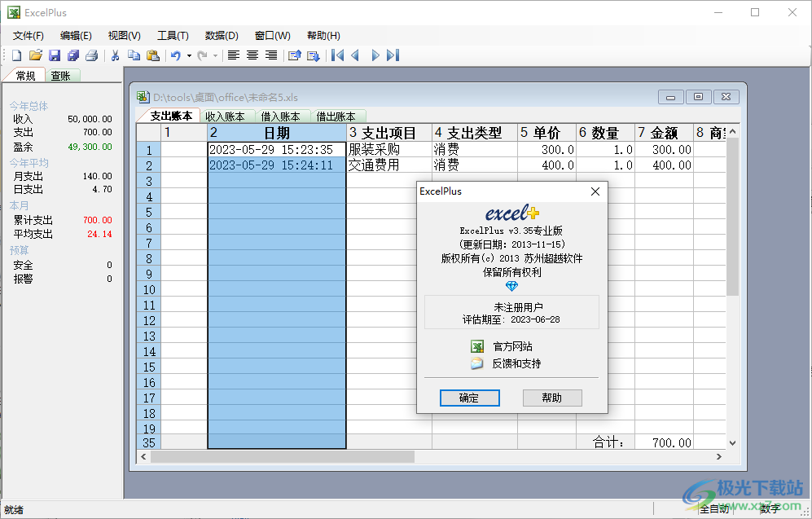
Task: Expand the undo history dropdown arrow
Action: 189,56
